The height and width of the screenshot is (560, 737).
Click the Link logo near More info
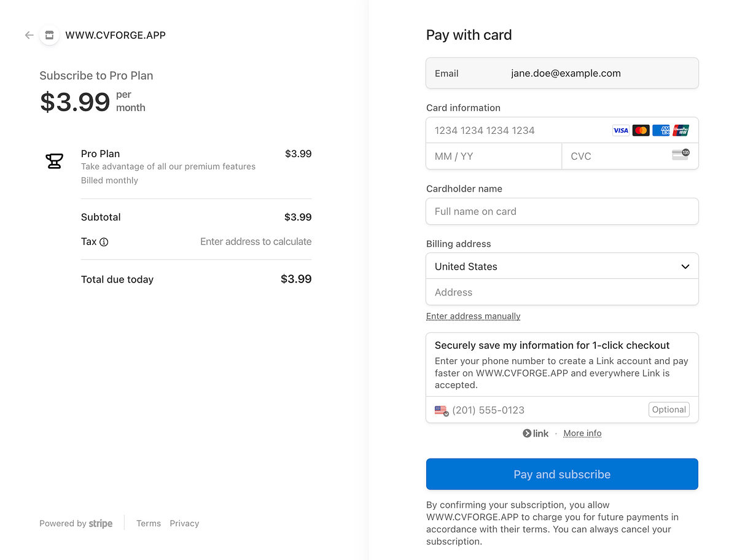(536, 433)
